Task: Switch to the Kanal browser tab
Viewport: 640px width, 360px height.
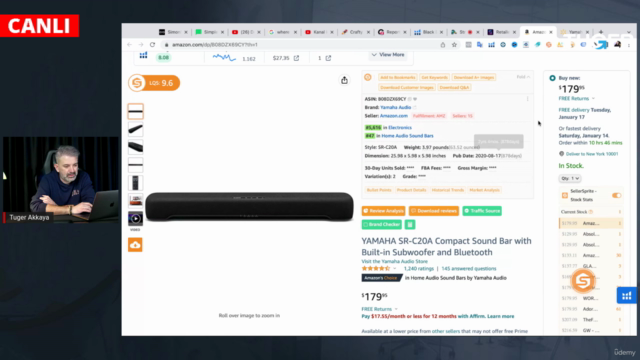Action: (x=319, y=32)
